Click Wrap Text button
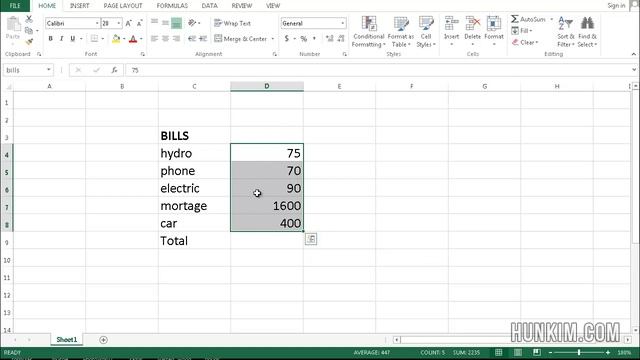This screenshot has width=640, height=360. (x=232, y=23)
